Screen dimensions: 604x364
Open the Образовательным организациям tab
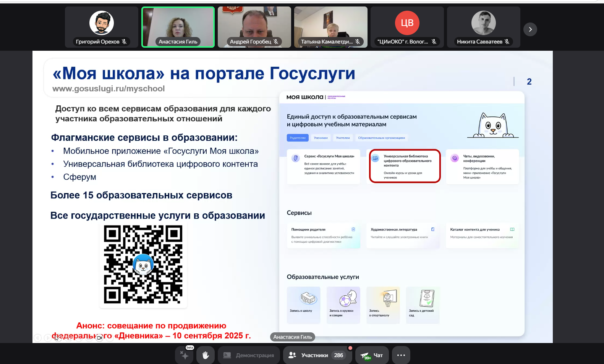coord(381,138)
